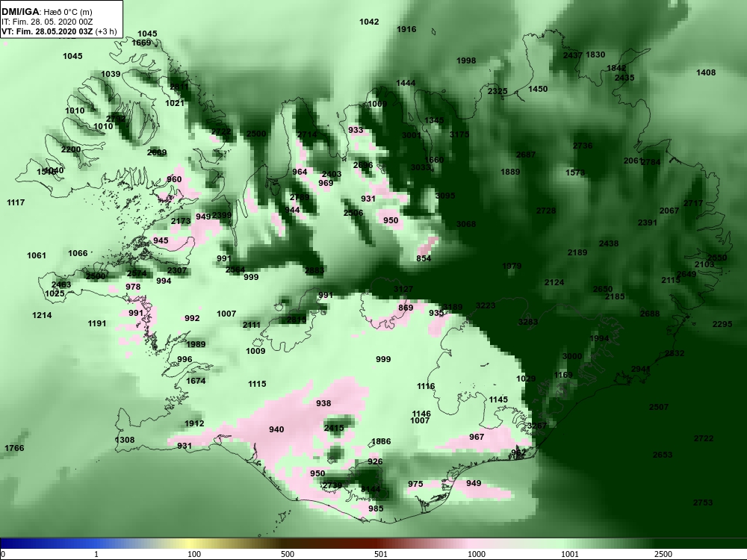Click the height value 1039
The image size is (747, 560).
coord(111,74)
